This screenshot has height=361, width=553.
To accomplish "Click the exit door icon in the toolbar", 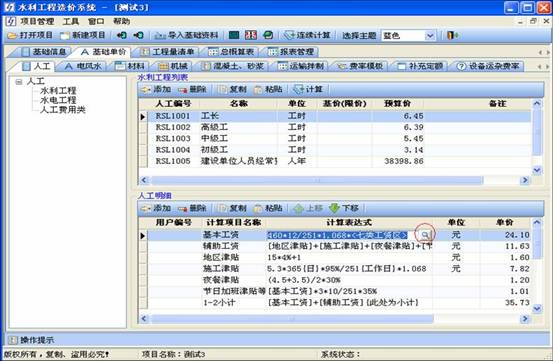I will point(452,35).
